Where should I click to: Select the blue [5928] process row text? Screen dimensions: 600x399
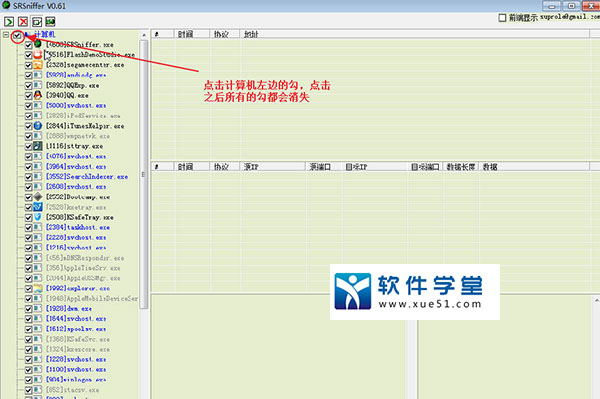click(76, 75)
